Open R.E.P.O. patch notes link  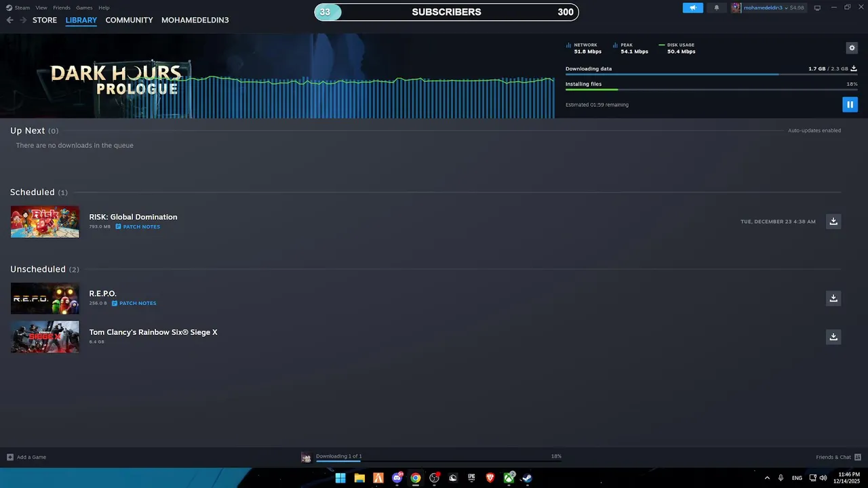click(134, 304)
